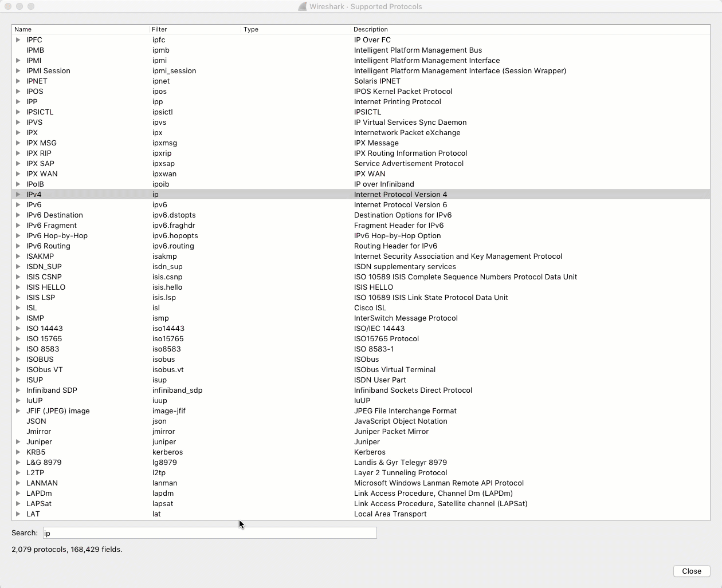Expand the LAT protocol entry

click(x=18, y=514)
